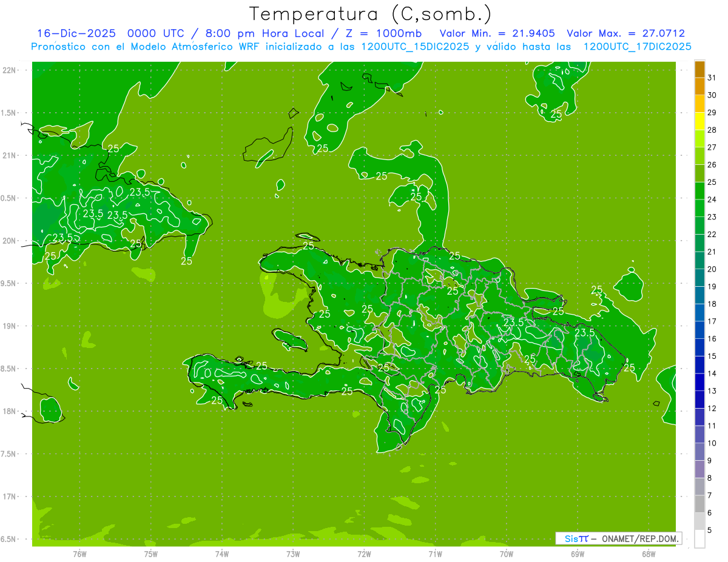Click the 69W longitude axis label
The height and width of the screenshot is (562, 728).
(x=578, y=554)
